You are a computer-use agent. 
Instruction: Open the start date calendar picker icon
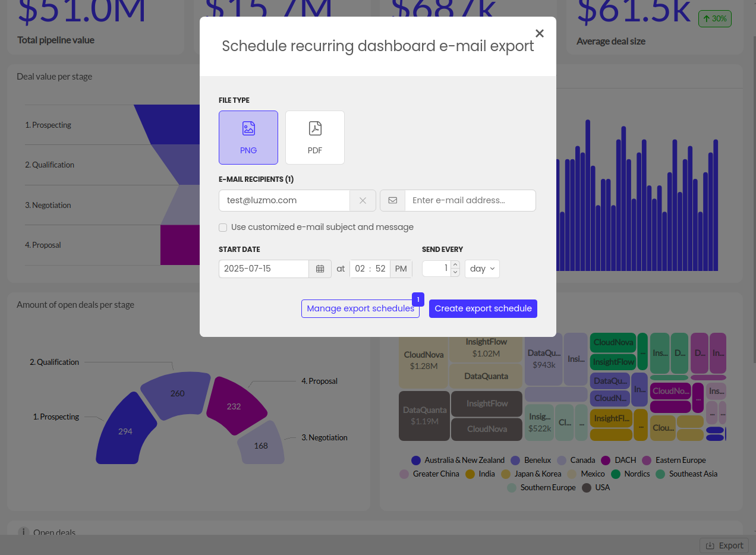pyautogui.click(x=320, y=269)
